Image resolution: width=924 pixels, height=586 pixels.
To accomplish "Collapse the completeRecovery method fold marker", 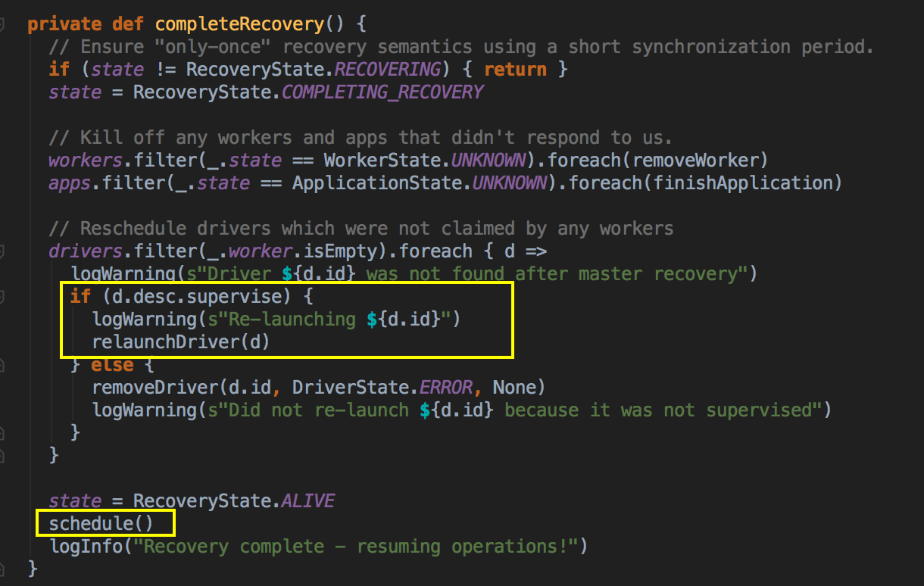I will tap(2, 23).
